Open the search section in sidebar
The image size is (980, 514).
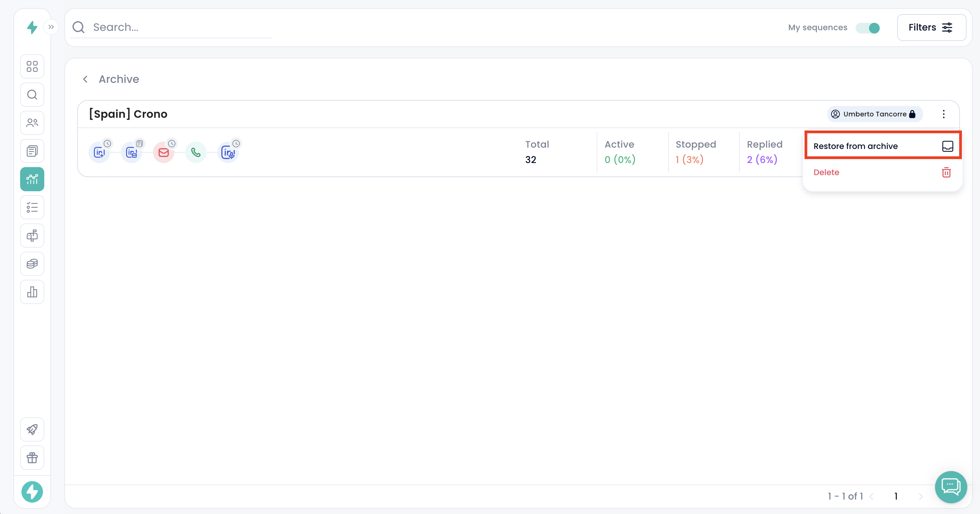[x=32, y=95]
